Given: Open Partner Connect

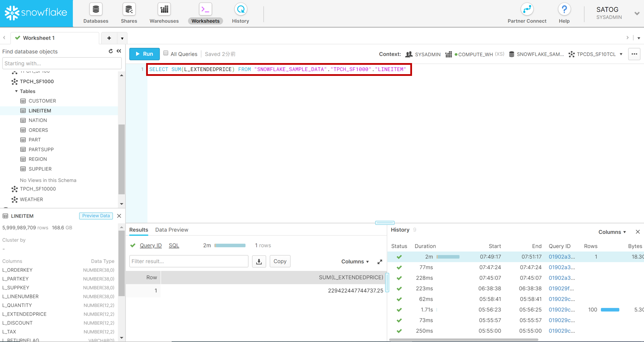Looking at the screenshot, I should 527,14.
